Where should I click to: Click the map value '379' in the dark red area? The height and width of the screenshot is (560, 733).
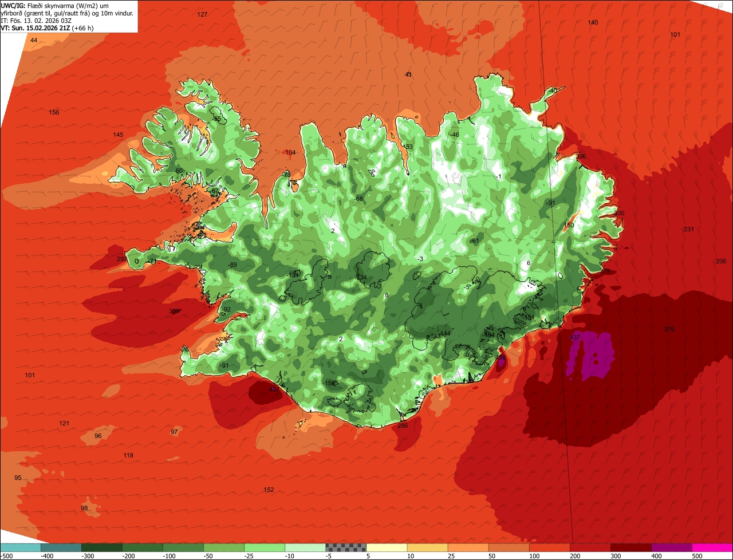669,329
